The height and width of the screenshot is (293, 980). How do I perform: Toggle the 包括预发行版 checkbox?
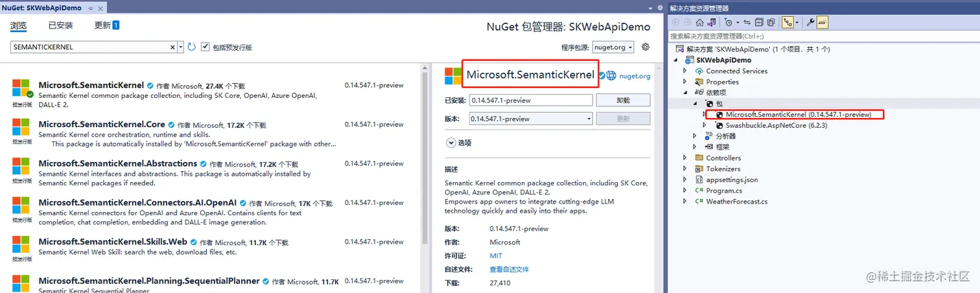pyautogui.click(x=205, y=47)
